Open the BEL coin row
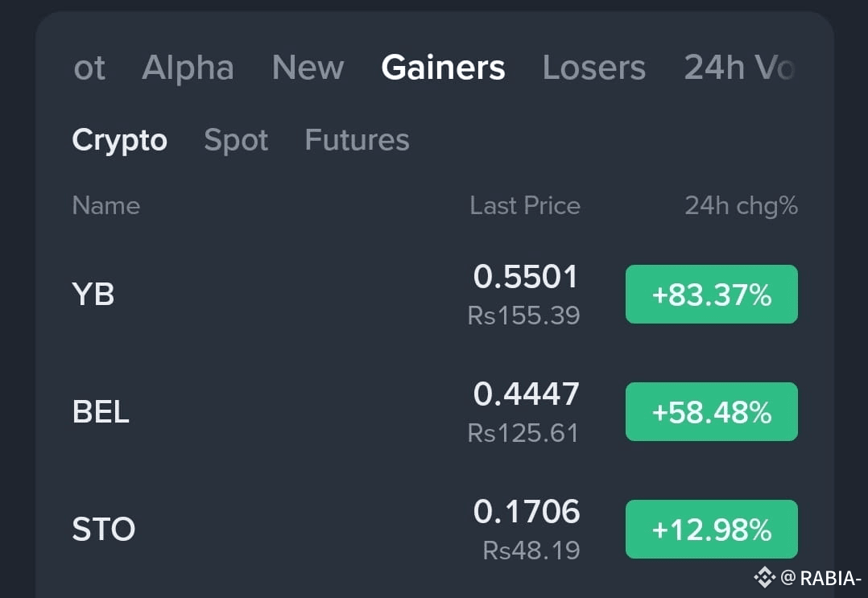The width and height of the screenshot is (868, 598). [435, 411]
